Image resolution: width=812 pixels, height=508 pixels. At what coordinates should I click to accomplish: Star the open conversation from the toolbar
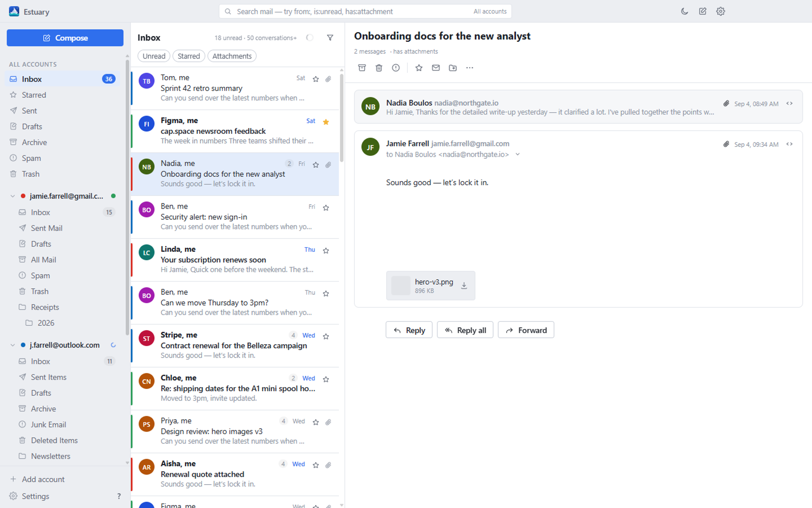pyautogui.click(x=419, y=68)
